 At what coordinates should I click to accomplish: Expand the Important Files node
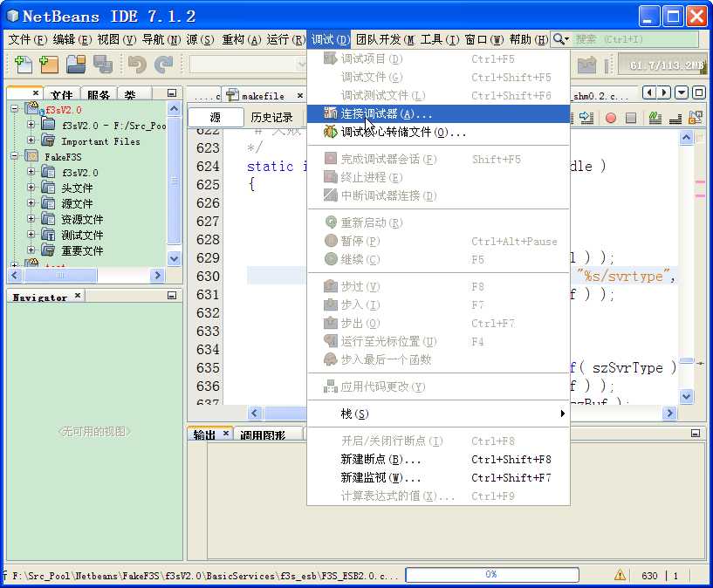[31, 140]
